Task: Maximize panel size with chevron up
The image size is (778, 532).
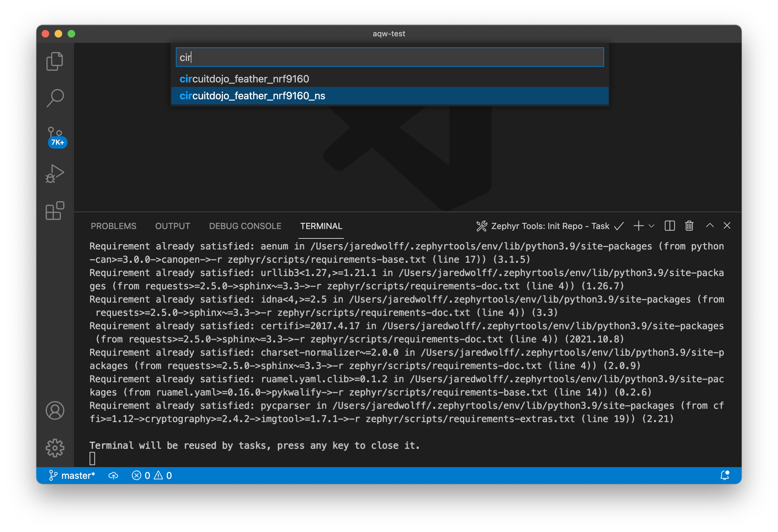Action: click(710, 226)
